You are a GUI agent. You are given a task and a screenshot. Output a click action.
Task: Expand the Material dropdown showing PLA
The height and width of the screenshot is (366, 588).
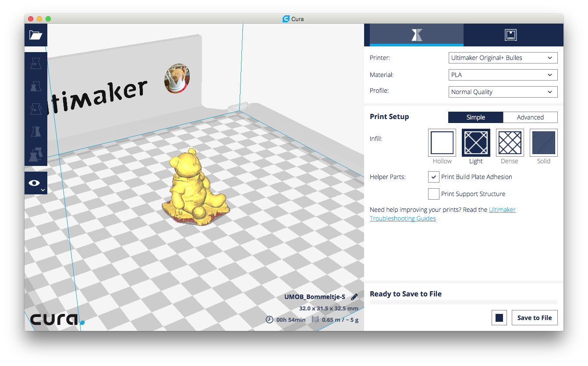(503, 75)
